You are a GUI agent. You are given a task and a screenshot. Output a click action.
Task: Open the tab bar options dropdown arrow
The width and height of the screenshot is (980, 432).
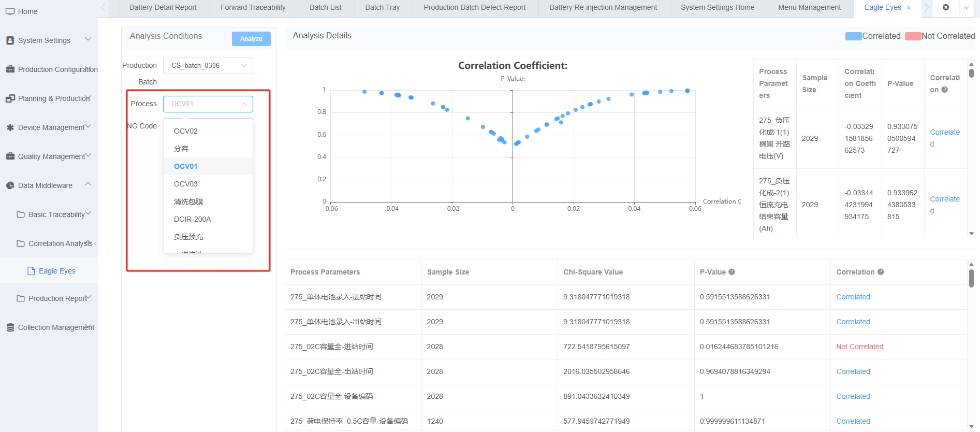966,8
